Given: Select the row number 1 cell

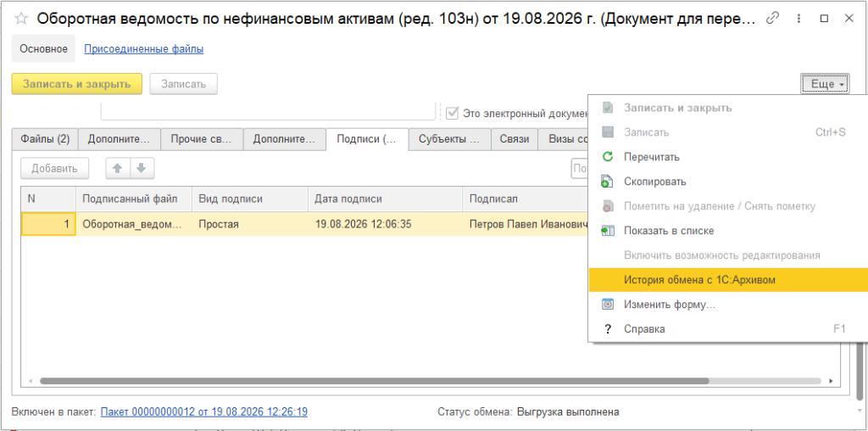Looking at the screenshot, I should 48,224.
